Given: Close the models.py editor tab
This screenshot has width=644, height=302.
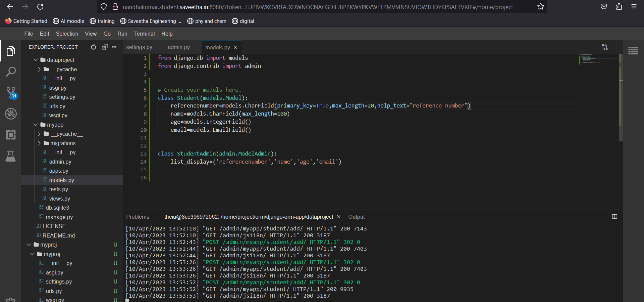Looking at the screenshot, I should [x=235, y=47].
